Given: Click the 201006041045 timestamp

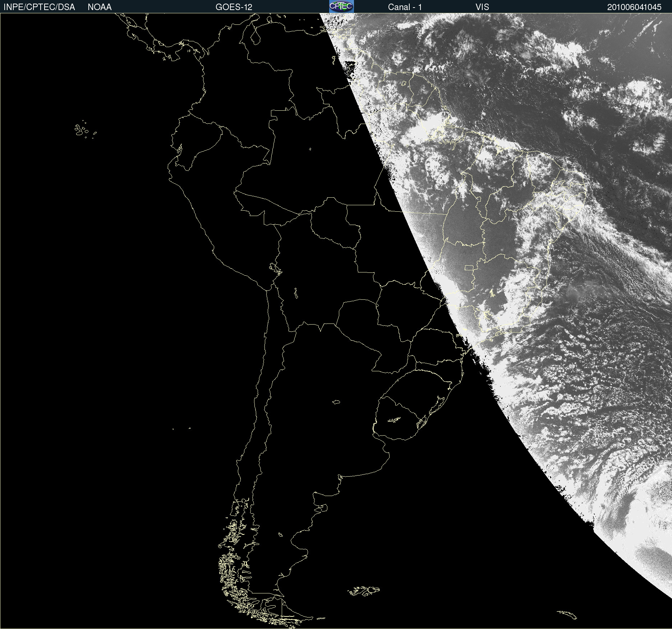Looking at the screenshot, I should click(634, 7).
